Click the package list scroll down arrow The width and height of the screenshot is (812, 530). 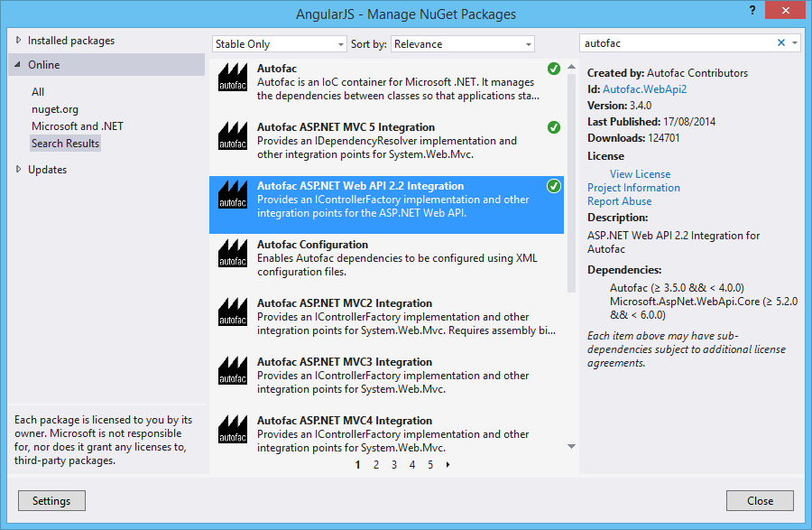[571, 446]
